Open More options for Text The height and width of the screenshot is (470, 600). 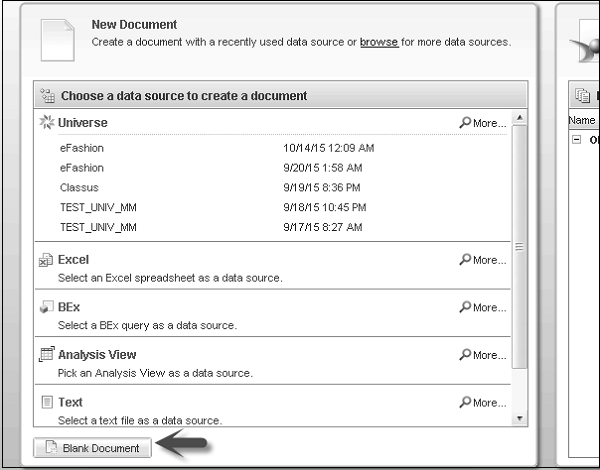483,403
